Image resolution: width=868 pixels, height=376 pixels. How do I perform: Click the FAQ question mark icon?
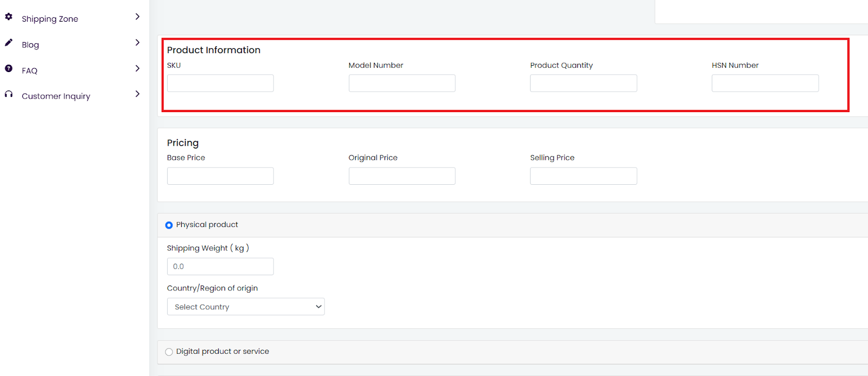[9, 69]
